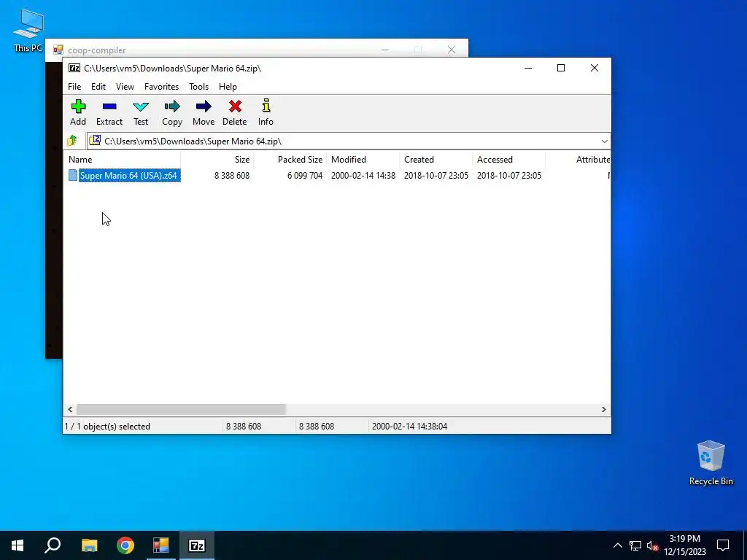The height and width of the screenshot is (560, 747).
Task: Click the 7z icon in window title bar
Action: (x=74, y=68)
